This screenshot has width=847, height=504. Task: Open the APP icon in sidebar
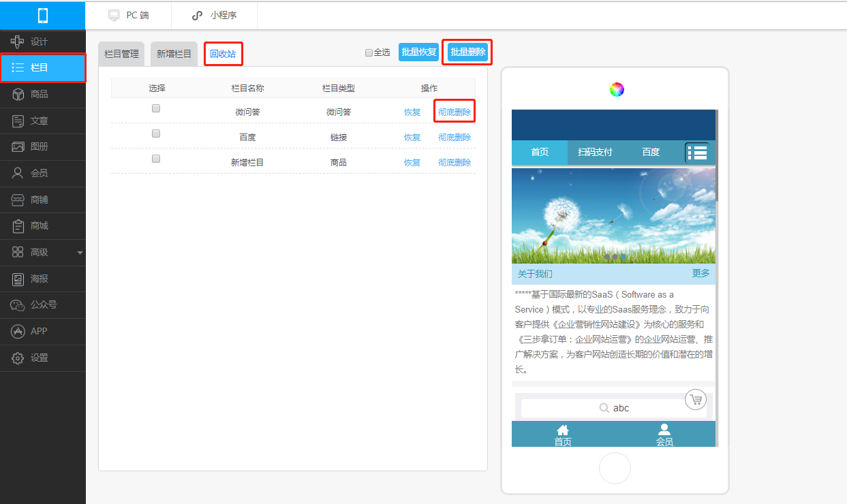click(18, 331)
